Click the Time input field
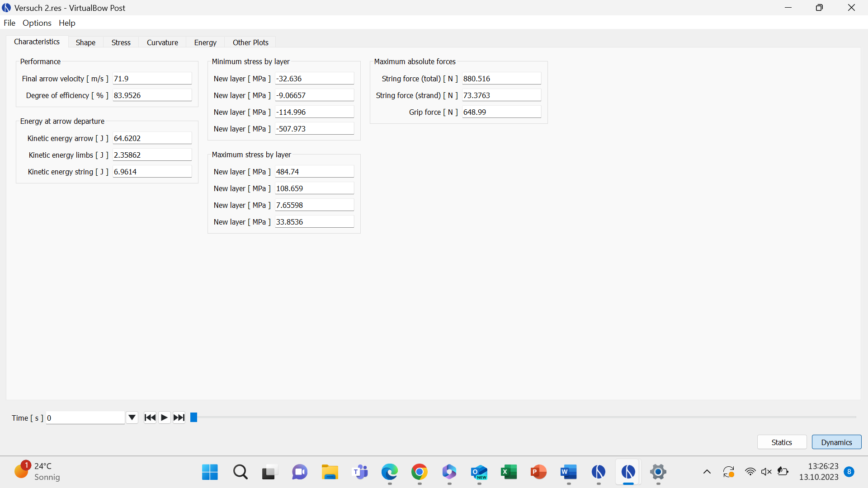The height and width of the screenshot is (488, 868). click(x=85, y=418)
